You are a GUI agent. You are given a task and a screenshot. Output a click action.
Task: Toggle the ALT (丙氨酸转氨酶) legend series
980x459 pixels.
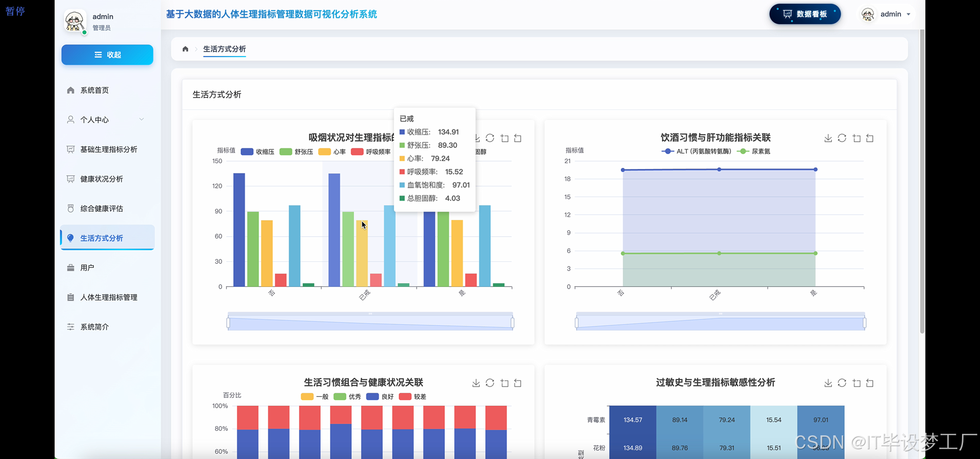click(x=696, y=151)
